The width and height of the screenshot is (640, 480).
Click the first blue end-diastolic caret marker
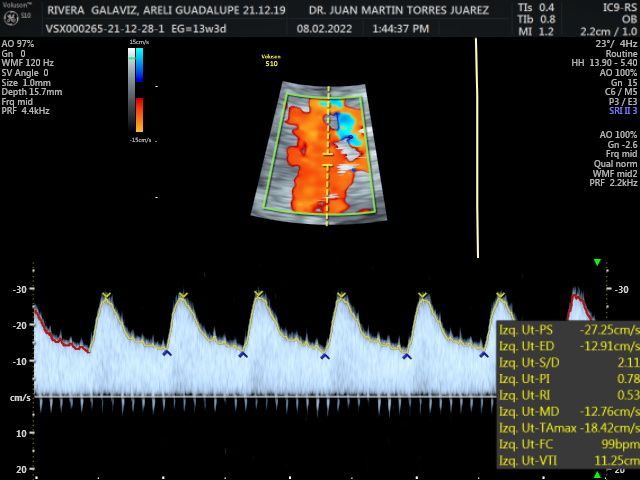tap(167, 353)
